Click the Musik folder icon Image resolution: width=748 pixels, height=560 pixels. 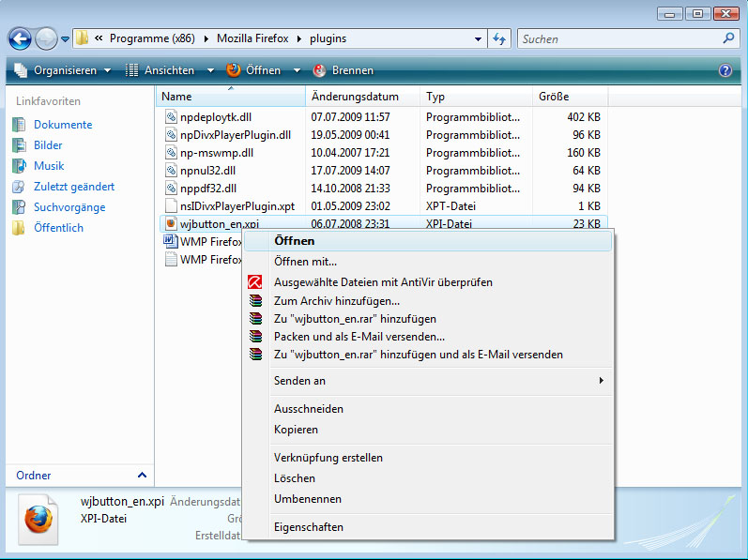(19, 166)
